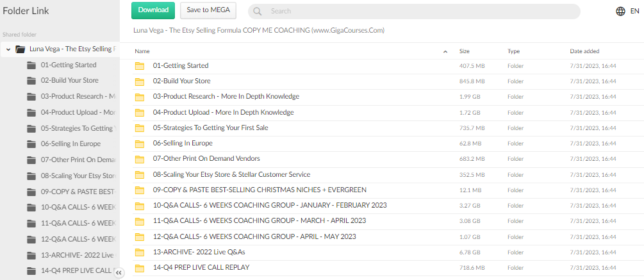
Task: Click the green Download button
Action: (x=153, y=10)
